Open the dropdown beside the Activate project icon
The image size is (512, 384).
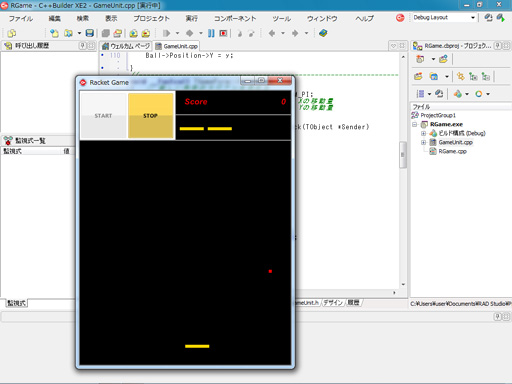point(433,59)
